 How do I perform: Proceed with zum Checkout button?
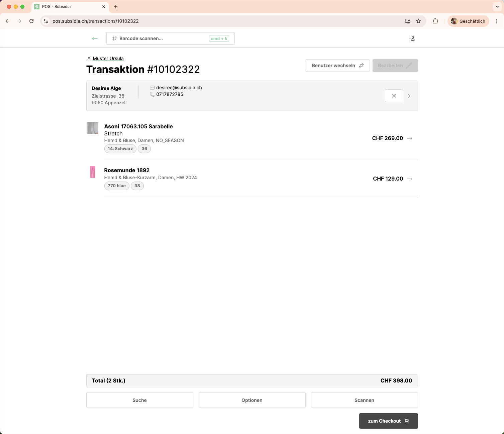pos(388,421)
